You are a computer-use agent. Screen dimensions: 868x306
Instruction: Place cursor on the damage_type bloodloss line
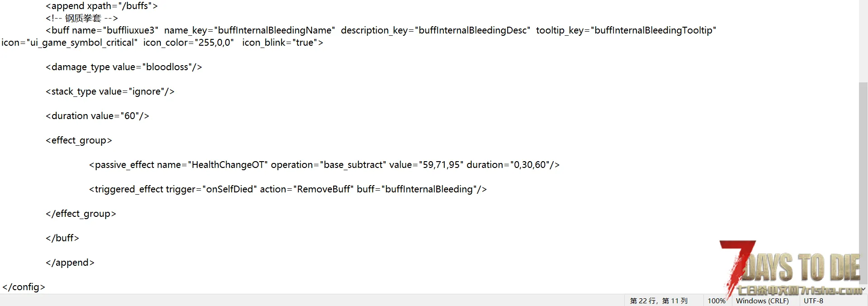click(x=123, y=67)
